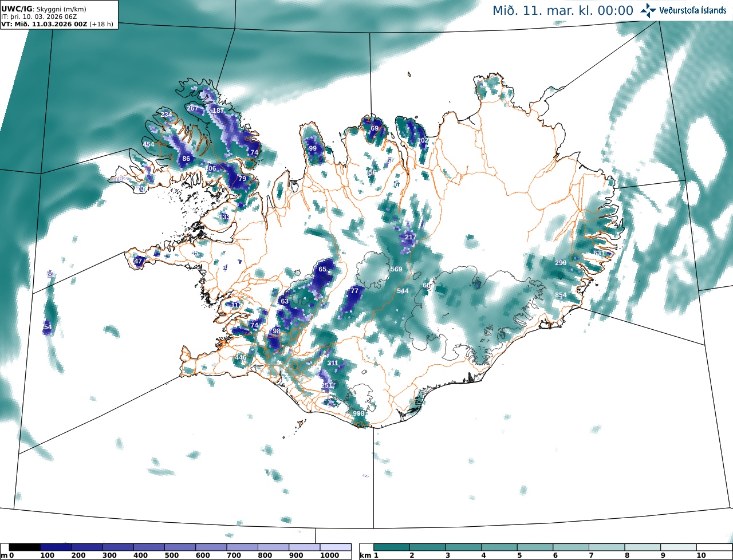Viewport: 733px width, 560px height.
Task: Click the 6–7 km legend swatch
Action: [x=571, y=548]
